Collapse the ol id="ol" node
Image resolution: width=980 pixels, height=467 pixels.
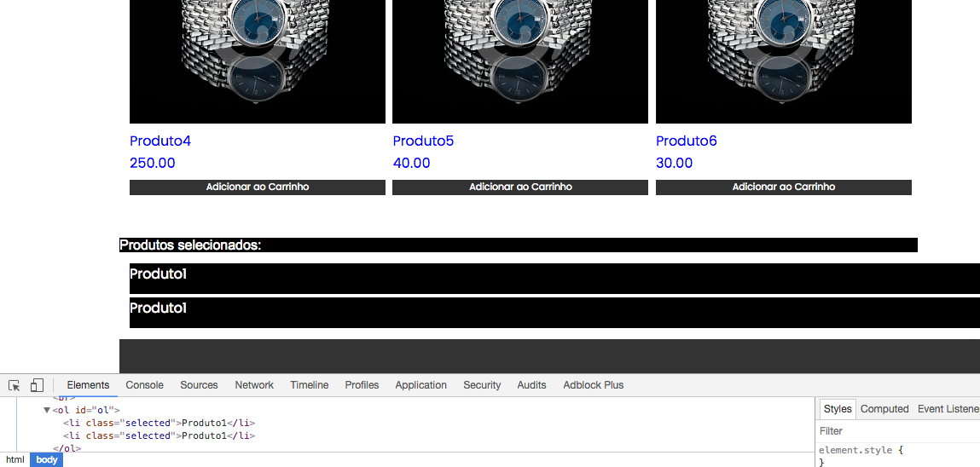[x=47, y=410]
